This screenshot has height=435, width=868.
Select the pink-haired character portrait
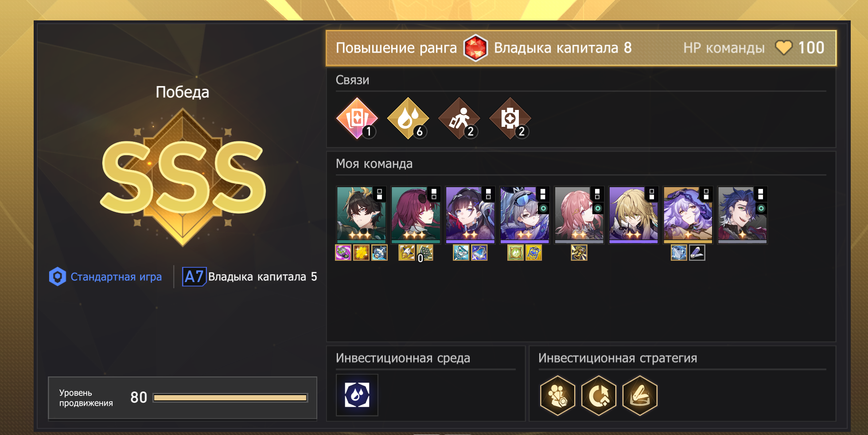pos(579,215)
